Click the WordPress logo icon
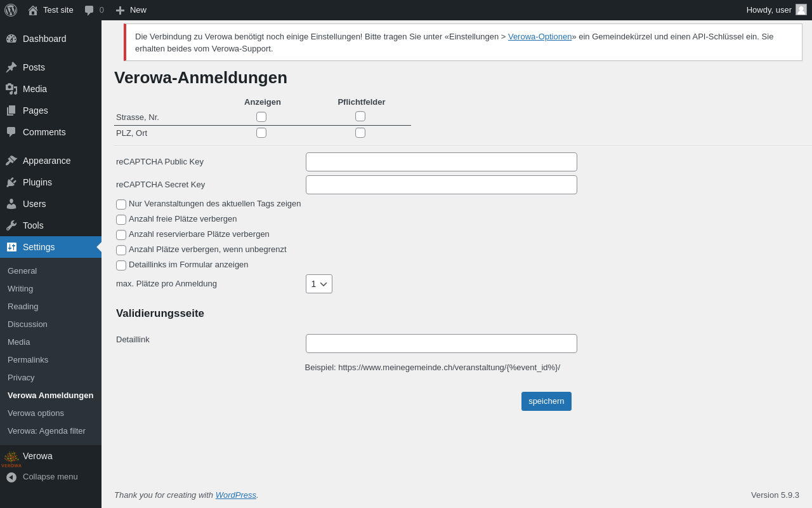Viewport: 812px width, 508px height. 11,10
